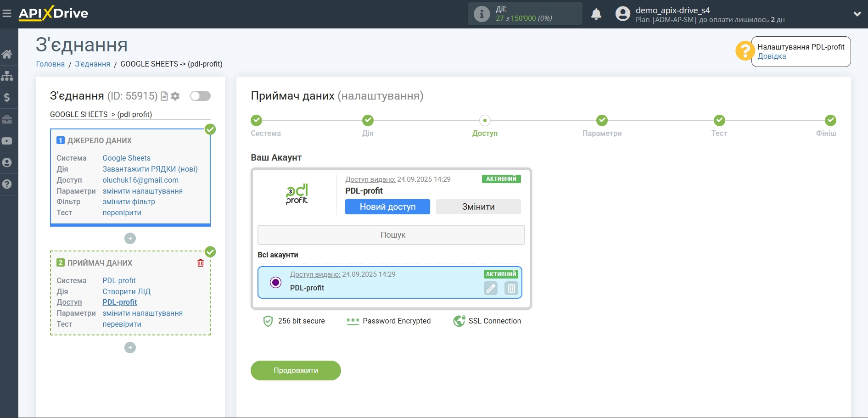Edit the PDL-profit account with the pencil icon
This screenshot has width=868, height=418.
491,288
